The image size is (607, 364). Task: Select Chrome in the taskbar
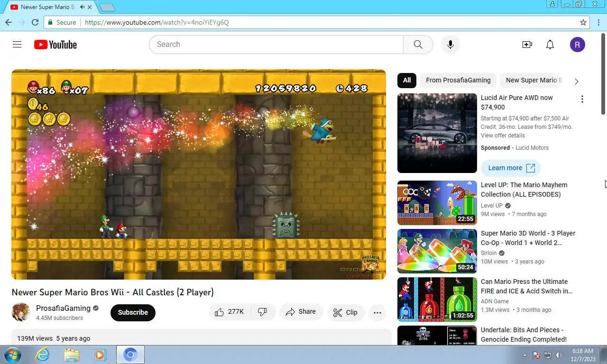[130, 355]
